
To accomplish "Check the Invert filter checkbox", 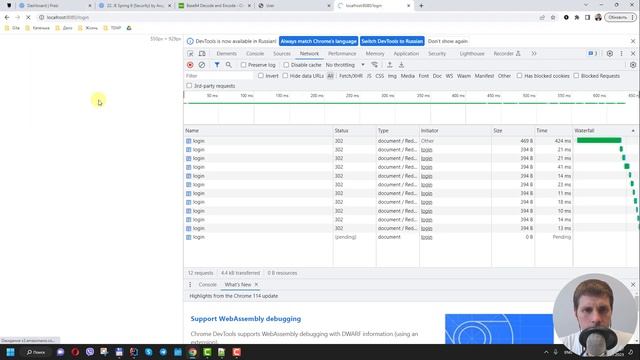I will (260, 76).
